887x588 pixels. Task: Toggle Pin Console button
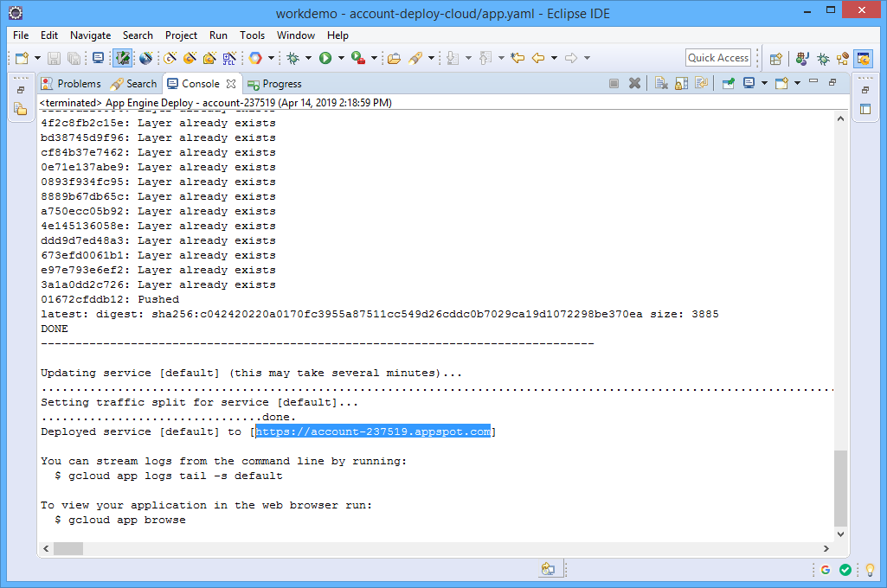[729, 84]
